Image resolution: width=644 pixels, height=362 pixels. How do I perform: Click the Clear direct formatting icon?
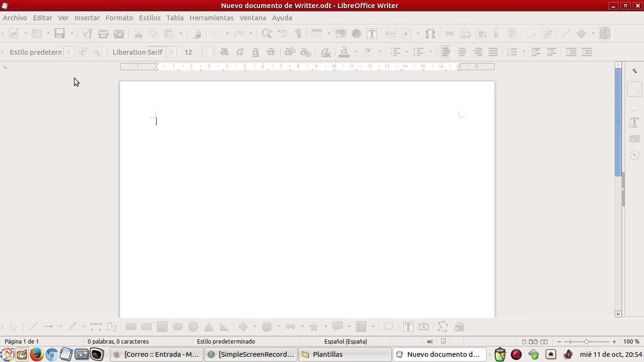(325, 52)
